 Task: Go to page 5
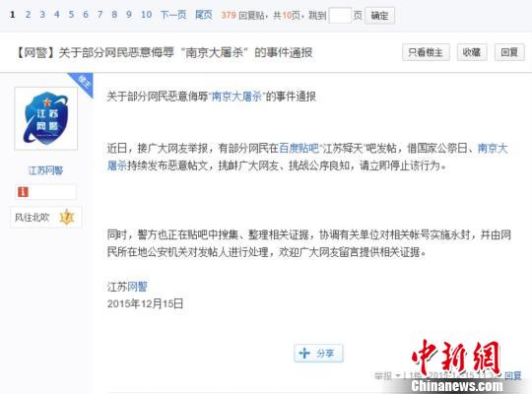[x=71, y=15]
